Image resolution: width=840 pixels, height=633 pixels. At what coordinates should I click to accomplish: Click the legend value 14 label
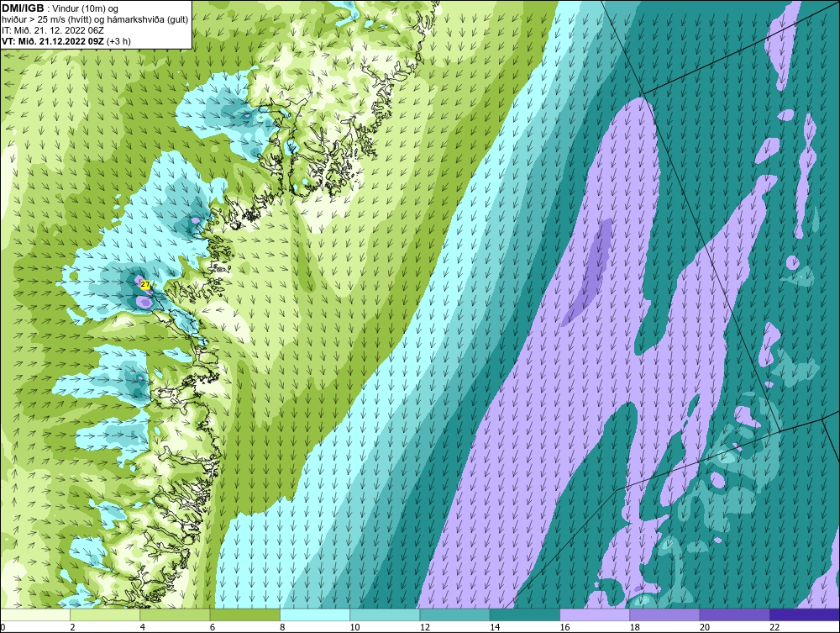click(x=495, y=627)
